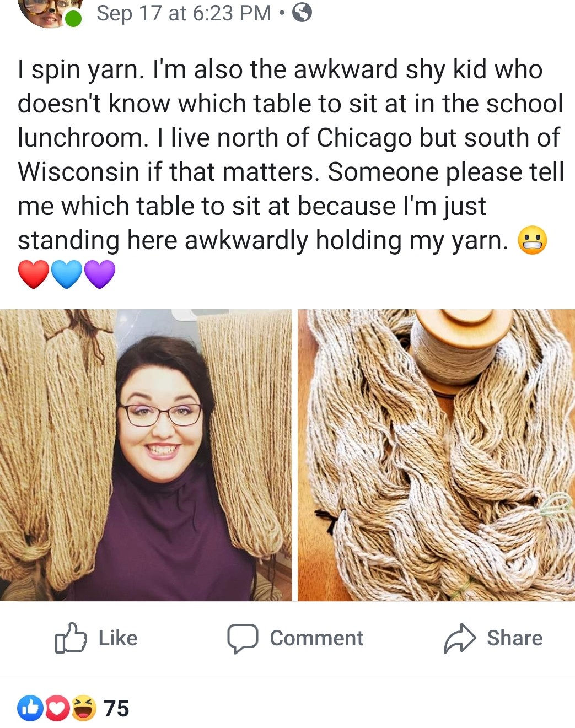Tap the blue Like reaction badge

[30, 708]
